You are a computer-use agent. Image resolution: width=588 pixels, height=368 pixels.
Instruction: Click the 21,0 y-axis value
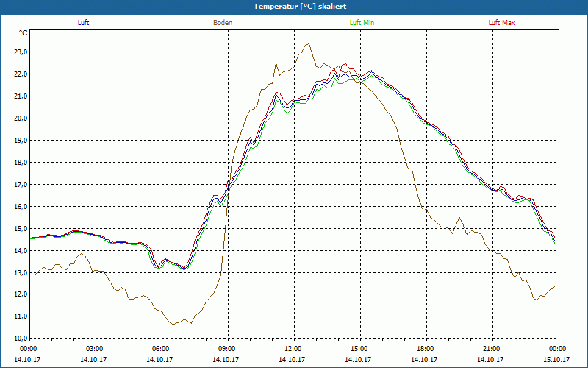[x=21, y=96]
